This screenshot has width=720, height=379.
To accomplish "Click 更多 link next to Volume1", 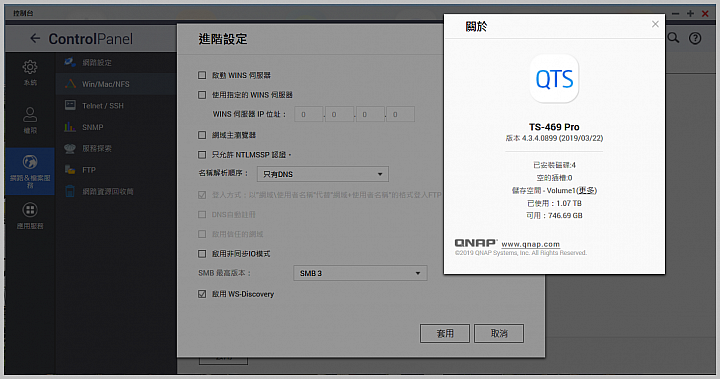I will pos(586,190).
